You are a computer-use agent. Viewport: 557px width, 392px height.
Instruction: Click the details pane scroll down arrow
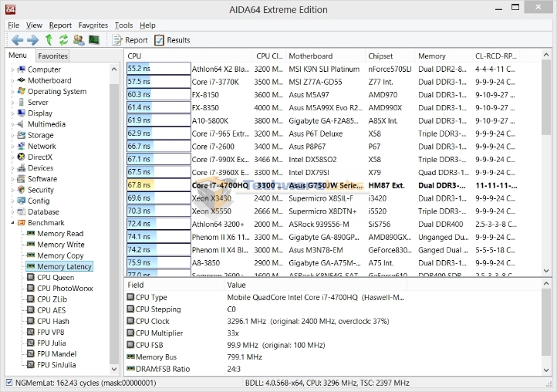tap(546, 370)
